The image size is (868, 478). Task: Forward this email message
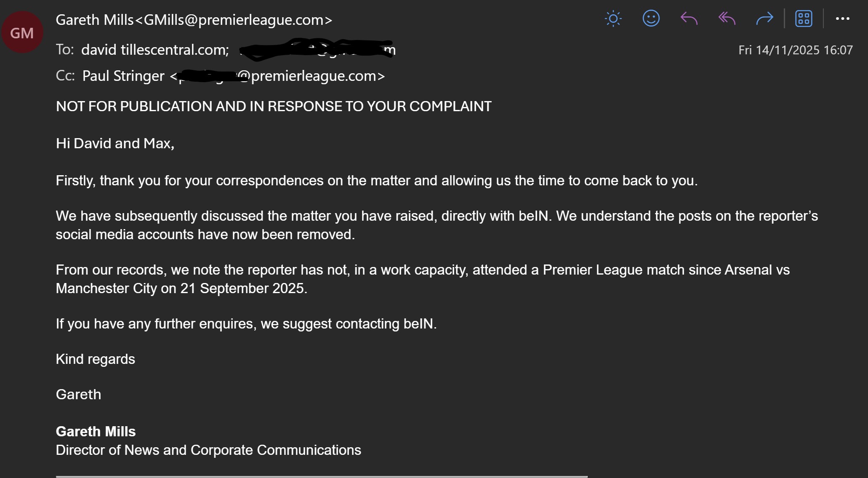coord(764,19)
